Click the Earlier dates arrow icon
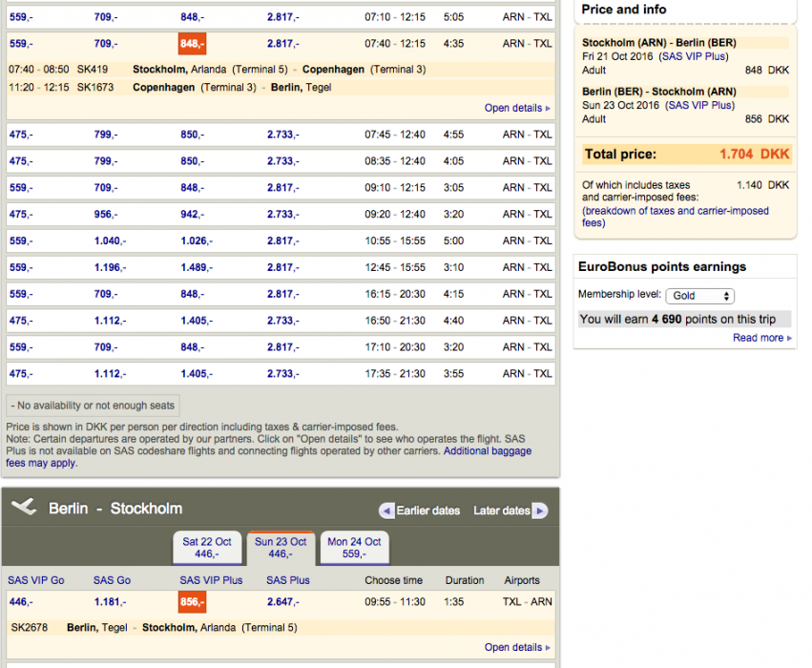812x668 pixels. click(386, 511)
